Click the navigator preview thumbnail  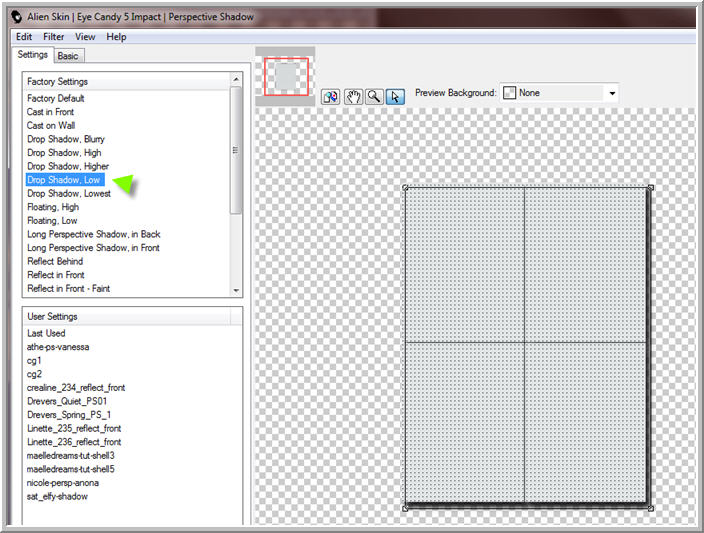pyautogui.click(x=286, y=76)
